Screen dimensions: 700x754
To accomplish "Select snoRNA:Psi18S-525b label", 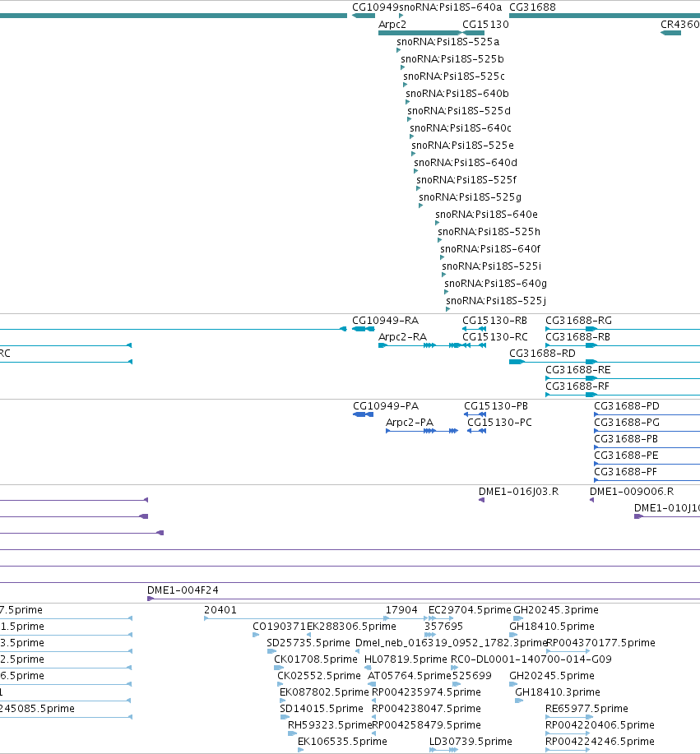I will [x=452, y=59].
